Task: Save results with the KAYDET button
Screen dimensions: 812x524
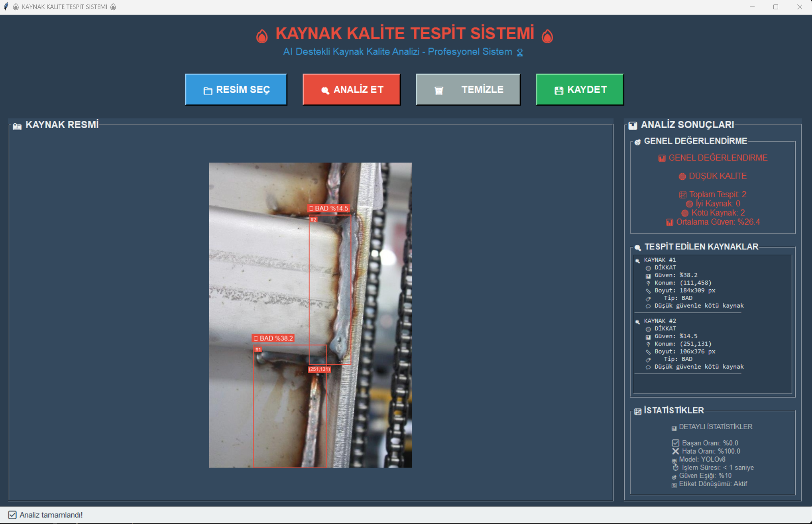Action: [x=580, y=90]
